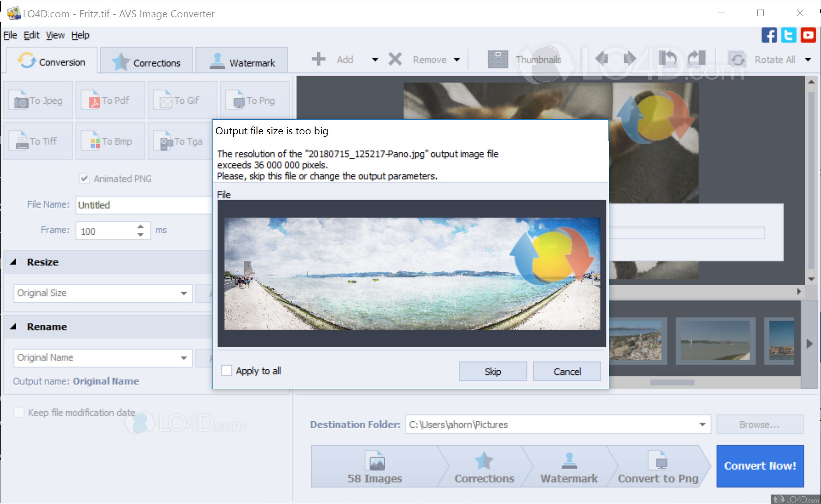This screenshot has height=504, width=821.
Task: Open the Destination Folder dropdown
Action: pos(702,424)
